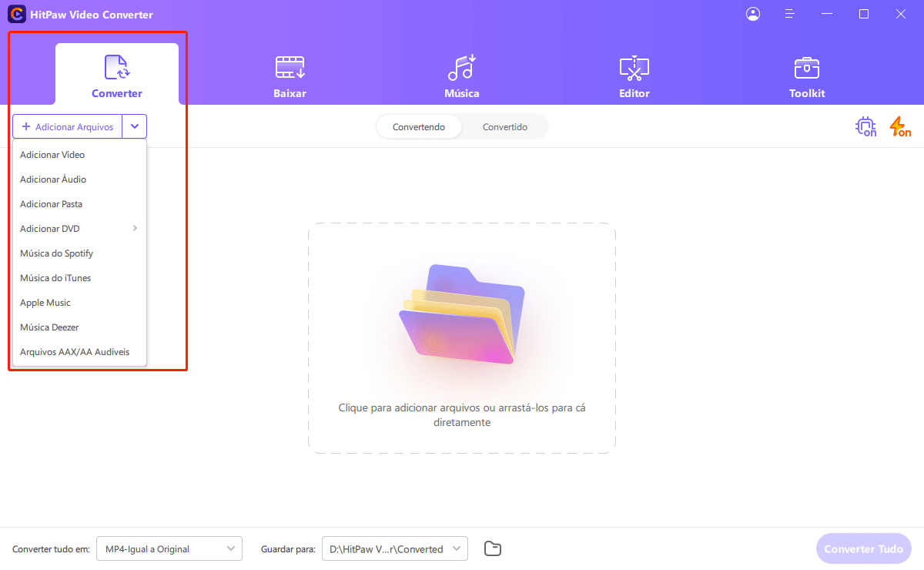Click the Música notes icon
924x570 pixels.
tap(462, 68)
